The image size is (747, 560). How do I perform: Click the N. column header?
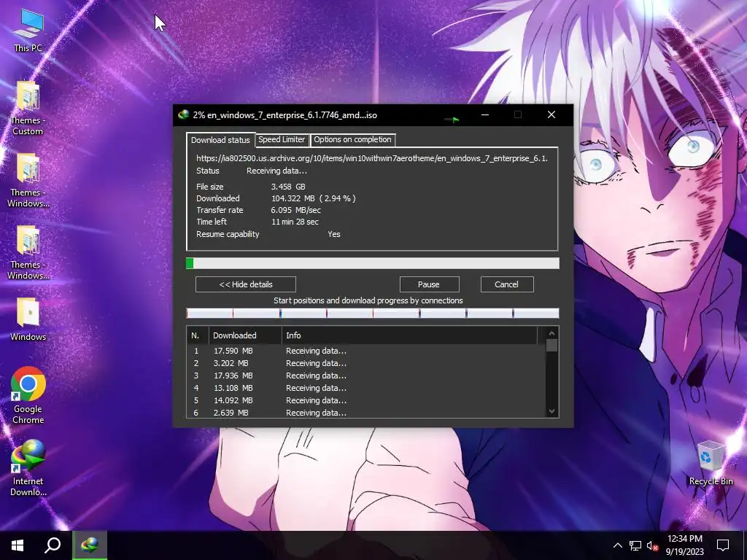click(x=198, y=335)
